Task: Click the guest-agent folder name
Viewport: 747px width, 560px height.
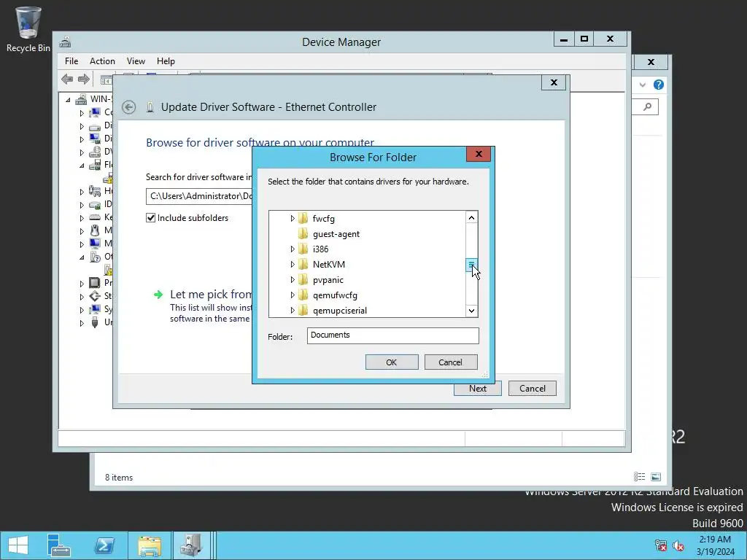Action: tap(336, 234)
